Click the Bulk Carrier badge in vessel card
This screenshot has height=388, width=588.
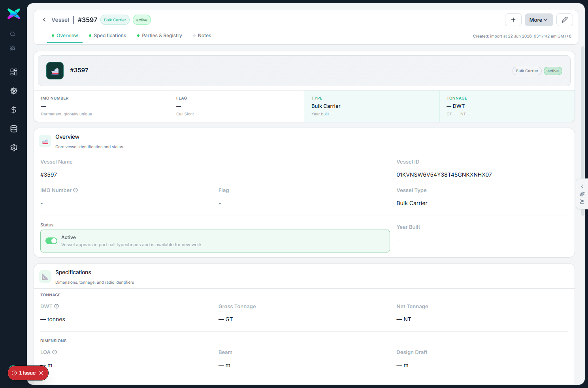tap(527, 71)
